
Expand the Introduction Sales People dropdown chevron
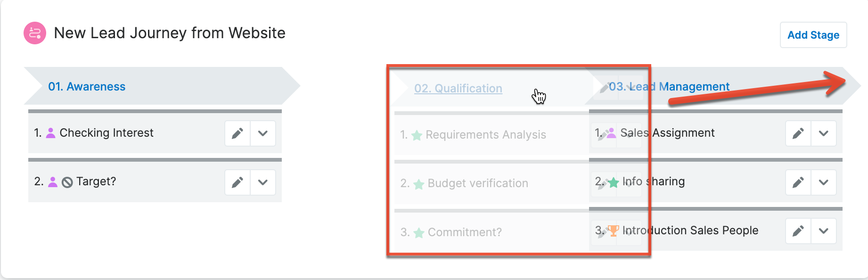[x=823, y=231]
